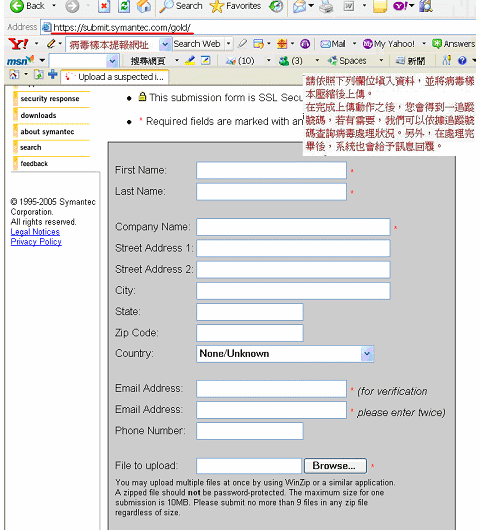Open the MSN search box dropdown arrow
Screen dimensions: 480x530
pos(112,61)
